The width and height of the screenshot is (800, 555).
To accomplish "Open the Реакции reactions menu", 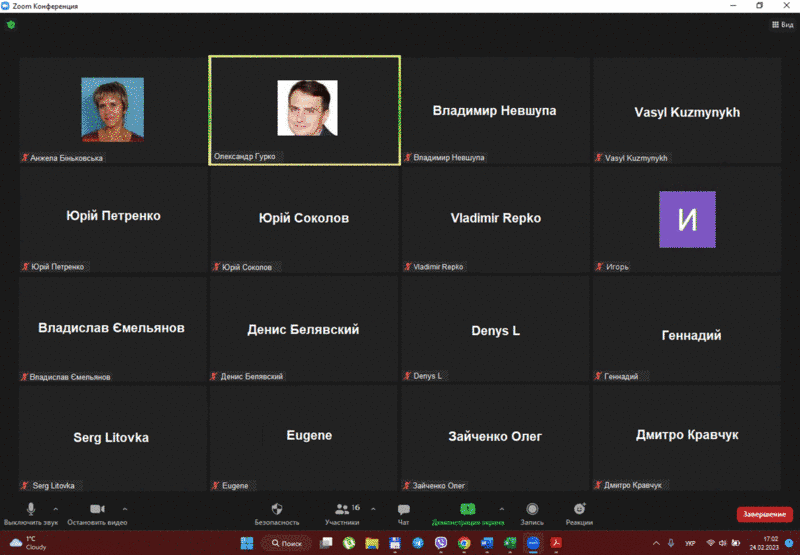I will coord(579,509).
